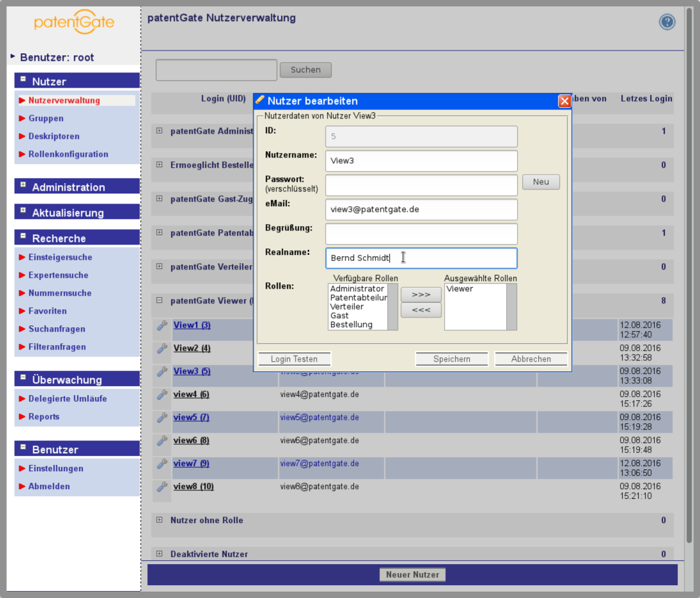This screenshot has width=700, height=598.
Task: Click the Nutzername input field
Action: tap(422, 161)
